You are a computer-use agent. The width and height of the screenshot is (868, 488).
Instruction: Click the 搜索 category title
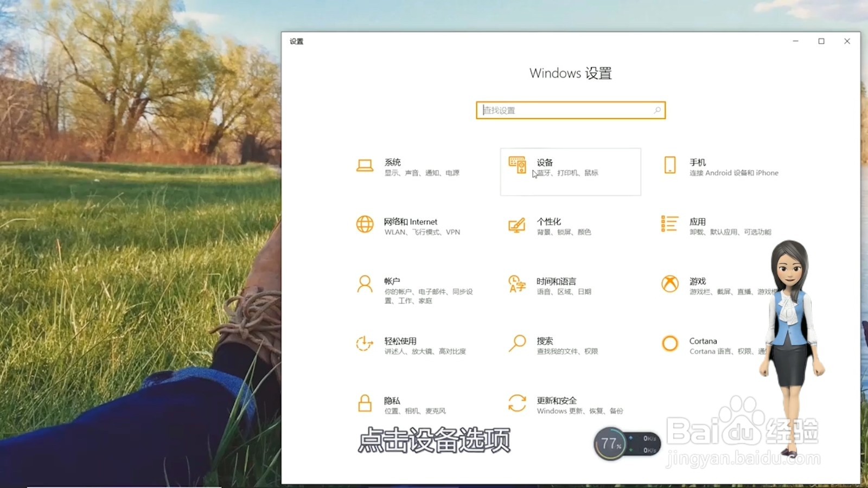pyautogui.click(x=545, y=341)
